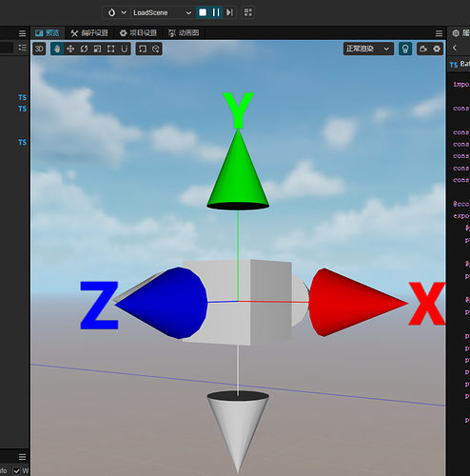This screenshot has width=470, height=476.
Task: Select the second TS file in asset list
Action: pyautogui.click(x=22, y=109)
